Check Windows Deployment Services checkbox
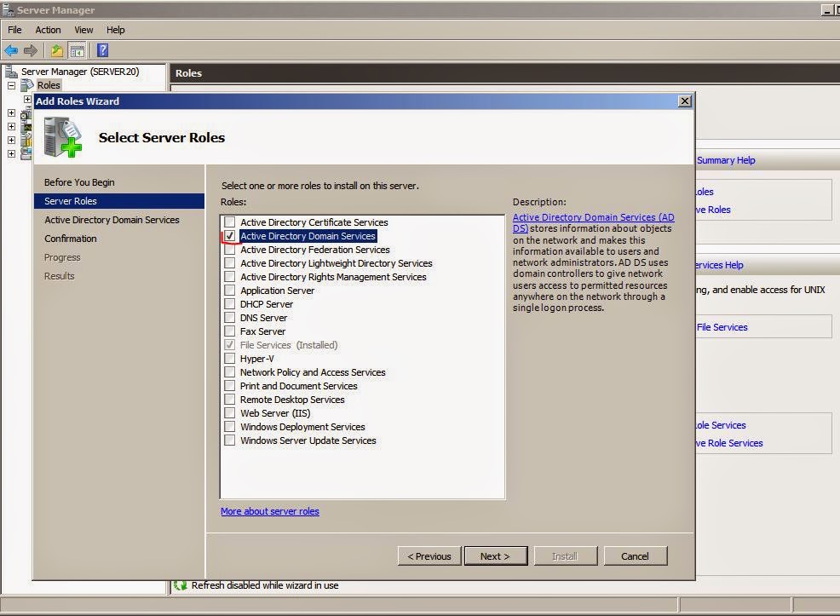 (x=229, y=426)
